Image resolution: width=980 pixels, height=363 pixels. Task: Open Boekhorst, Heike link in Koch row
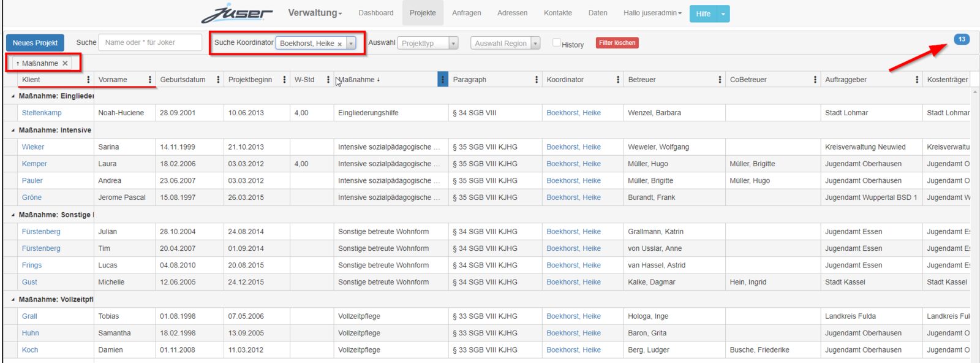click(573, 350)
